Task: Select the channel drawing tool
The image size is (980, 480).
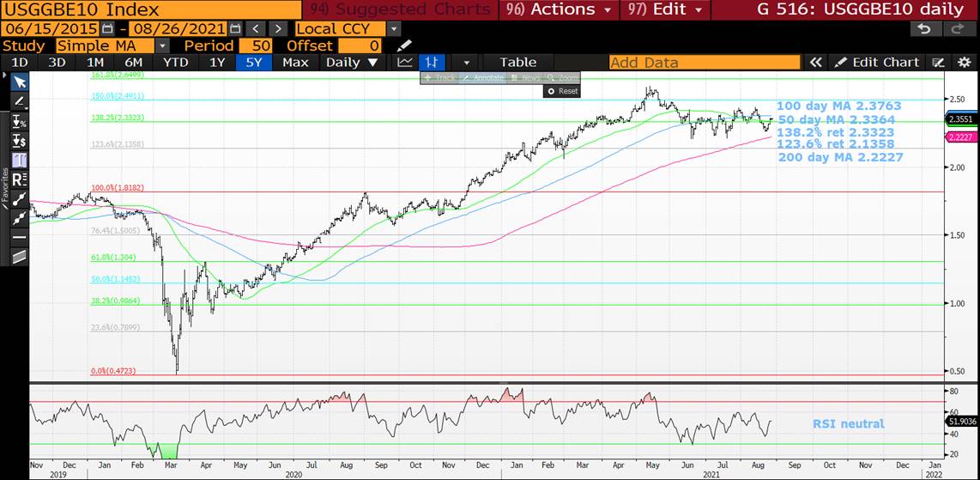Action: tap(20, 256)
